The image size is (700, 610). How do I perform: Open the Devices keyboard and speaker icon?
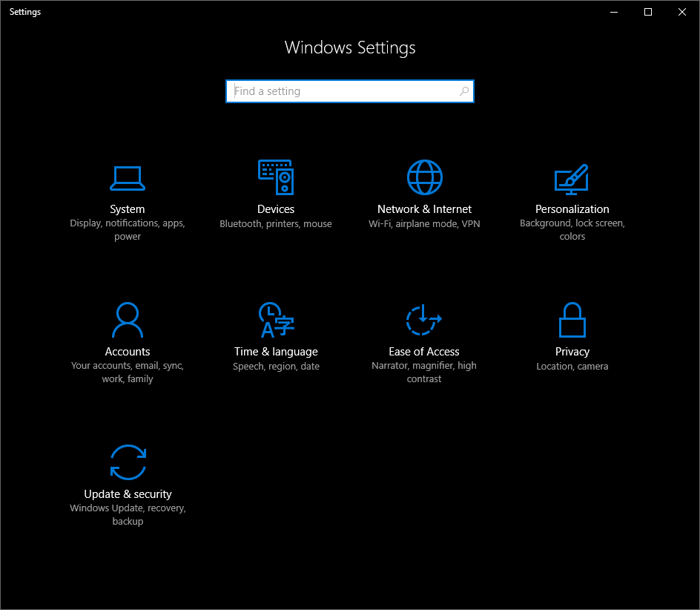276,177
